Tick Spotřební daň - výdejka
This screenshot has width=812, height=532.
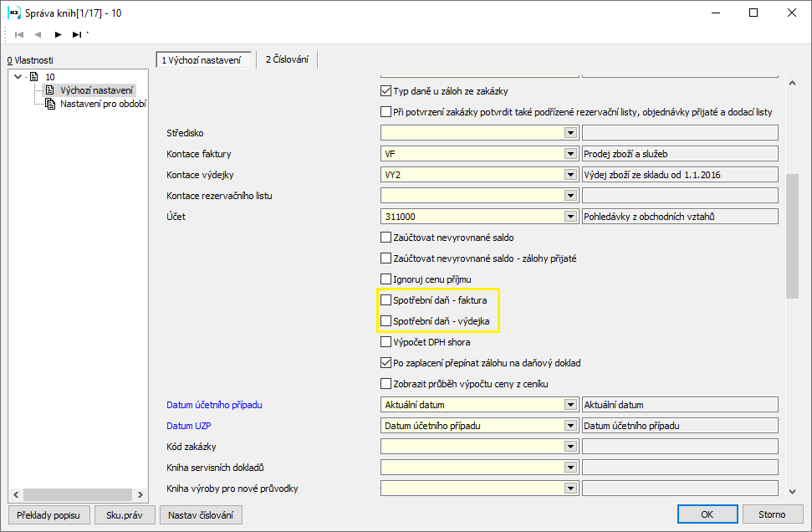tap(386, 321)
